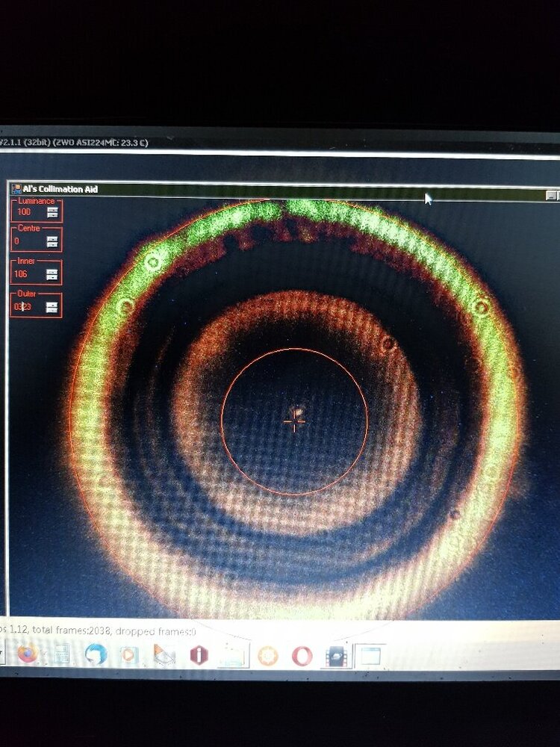Viewport: 560px width, 747px height.
Task: Decrease the Centre value with down arrow
Action: 52,245
